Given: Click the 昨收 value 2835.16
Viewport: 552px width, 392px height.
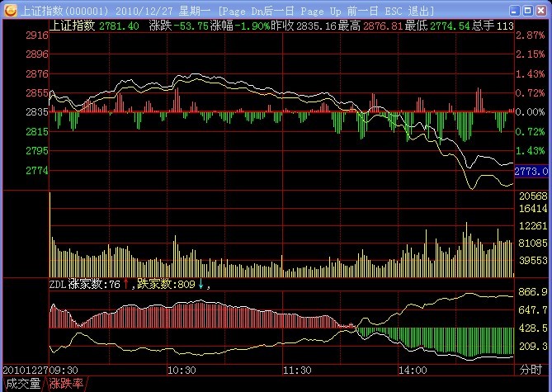Looking at the screenshot, I should tap(317, 26).
